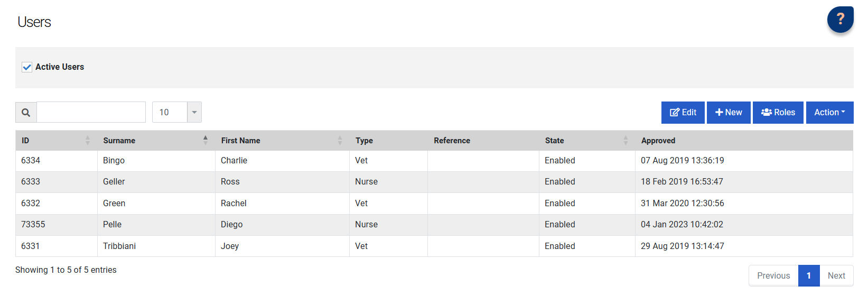Image resolution: width=868 pixels, height=295 pixels.
Task: Go to the Previous page
Action: 773,275
